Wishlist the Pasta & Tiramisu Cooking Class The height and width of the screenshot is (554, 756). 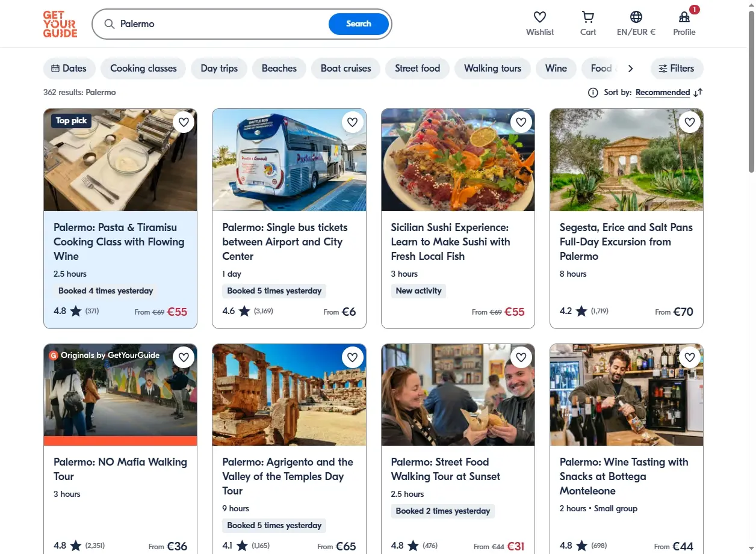(x=184, y=123)
